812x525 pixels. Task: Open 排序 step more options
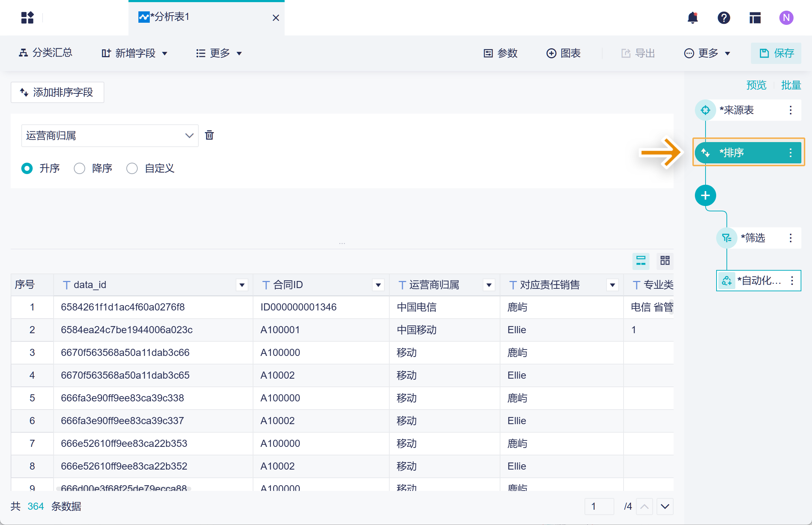coord(791,153)
